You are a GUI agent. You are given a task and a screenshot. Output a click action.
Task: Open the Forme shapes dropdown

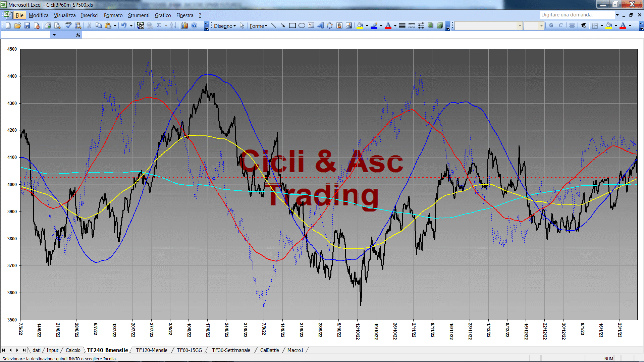pos(258,26)
